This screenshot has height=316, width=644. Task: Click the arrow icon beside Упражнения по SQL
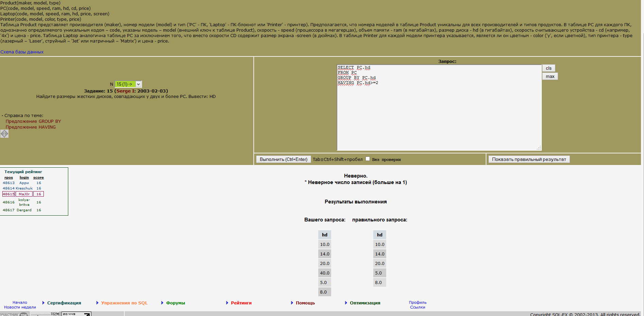(97, 303)
